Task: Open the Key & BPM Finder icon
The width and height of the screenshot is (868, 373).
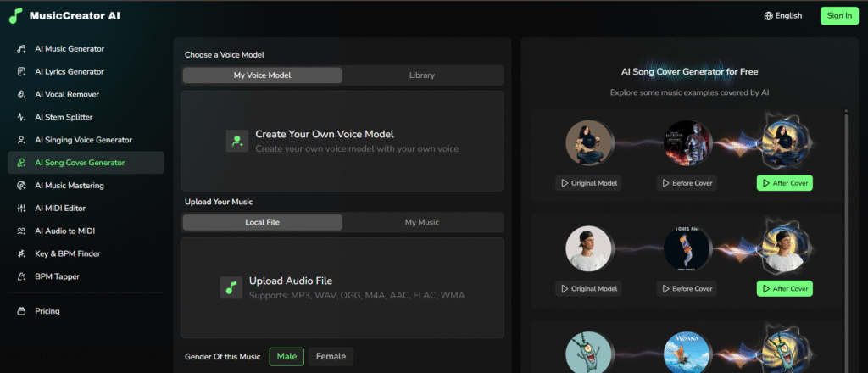Action: point(21,253)
